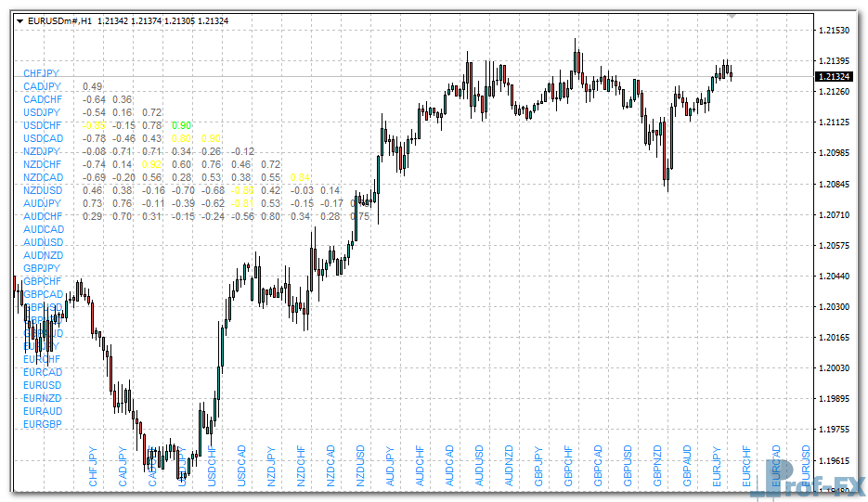Click the triangle before EURUSDm#,H1 title
868x502 pixels.
pos(19,20)
